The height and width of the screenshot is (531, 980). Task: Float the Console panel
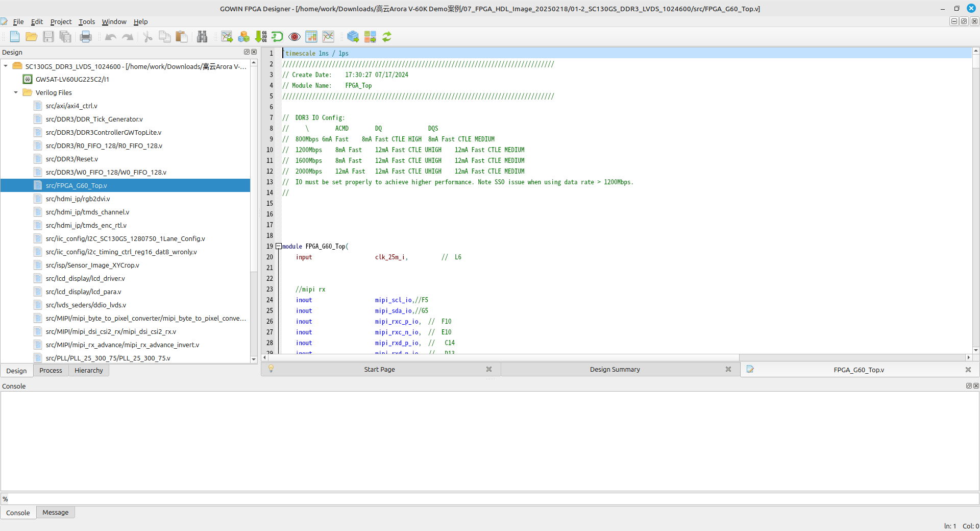[x=969, y=386]
